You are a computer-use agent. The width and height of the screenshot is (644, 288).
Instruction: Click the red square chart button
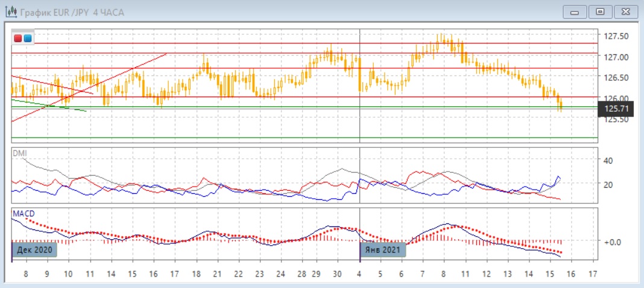point(18,38)
